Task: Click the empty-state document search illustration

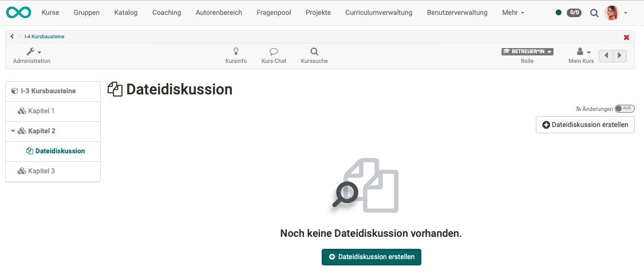Action: [365, 185]
